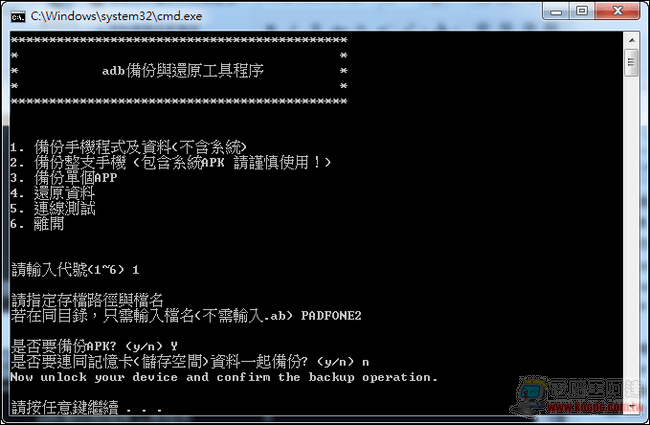650x425 pixels.
Task: Click the PADFONE2 filename text
Action: (331, 316)
